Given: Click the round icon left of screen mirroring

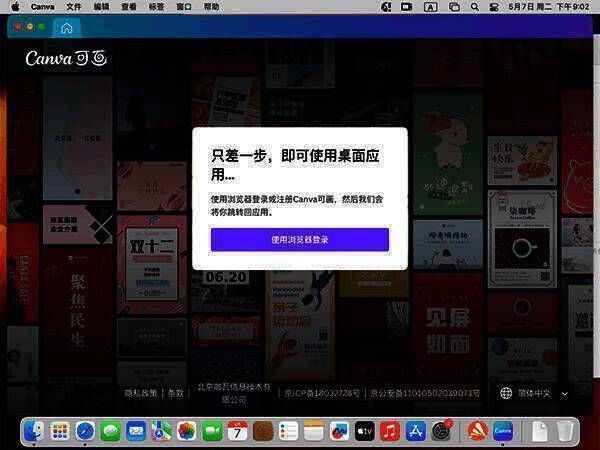Looking at the screenshot, I should tap(386, 7).
